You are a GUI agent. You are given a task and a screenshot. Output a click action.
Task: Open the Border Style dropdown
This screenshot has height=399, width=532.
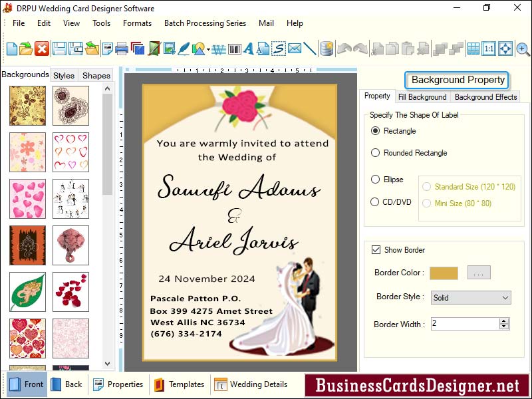(470, 297)
